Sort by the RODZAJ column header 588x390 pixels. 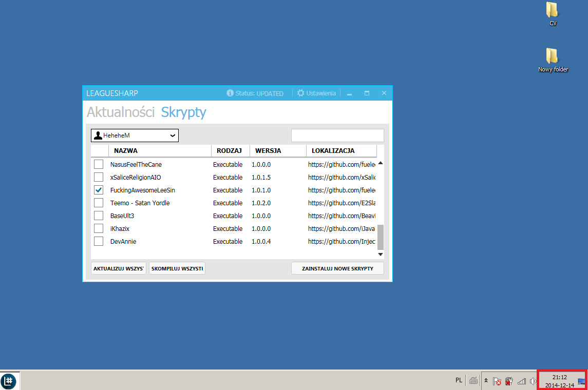[231, 150]
